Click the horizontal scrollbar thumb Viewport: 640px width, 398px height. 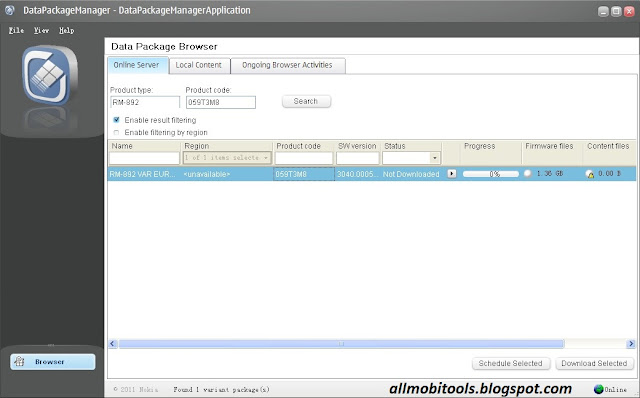(341, 344)
